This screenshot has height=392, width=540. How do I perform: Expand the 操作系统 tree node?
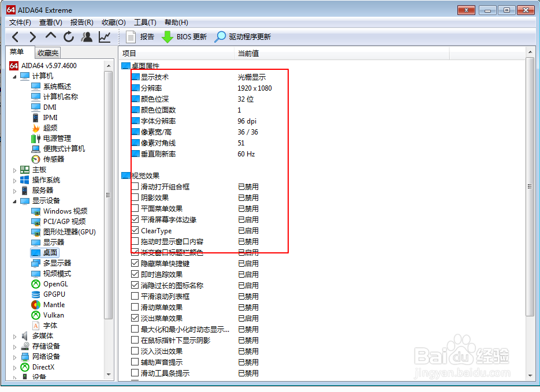[14, 180]
